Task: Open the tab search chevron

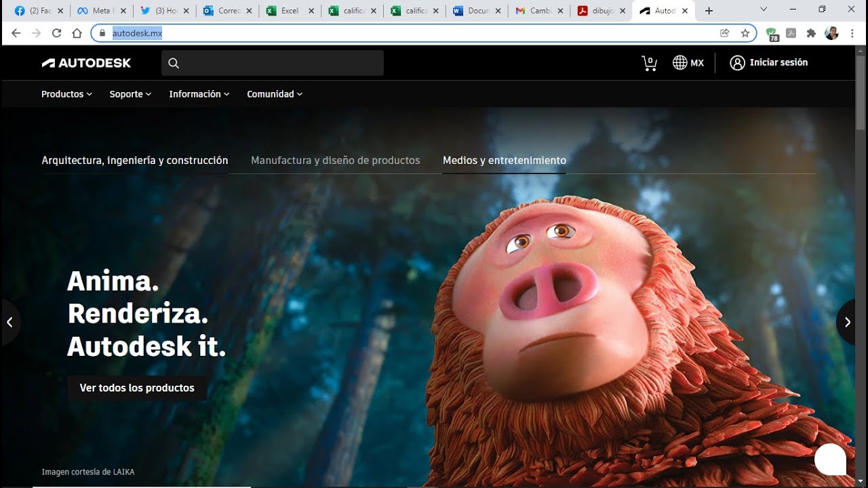Action: click(x=764, y=9)
